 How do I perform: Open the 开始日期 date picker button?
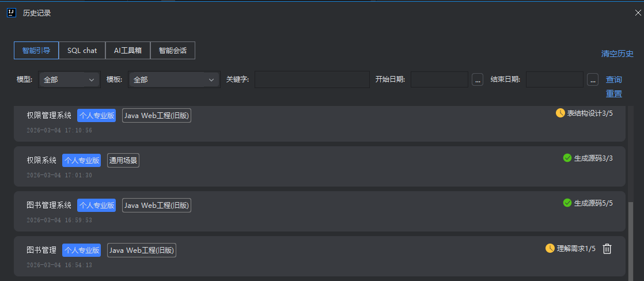[478, 79]
